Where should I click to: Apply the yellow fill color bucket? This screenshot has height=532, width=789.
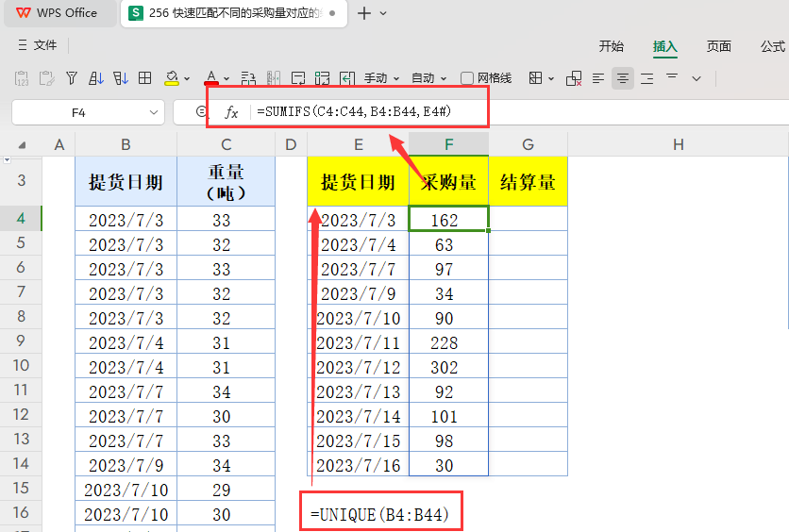coord(172,78)
